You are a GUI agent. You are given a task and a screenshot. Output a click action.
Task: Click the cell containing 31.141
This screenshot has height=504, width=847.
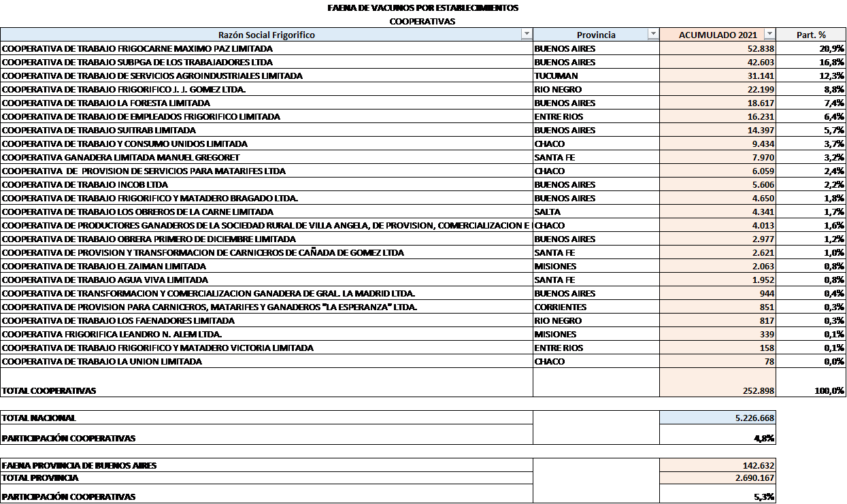pos(718,76)
